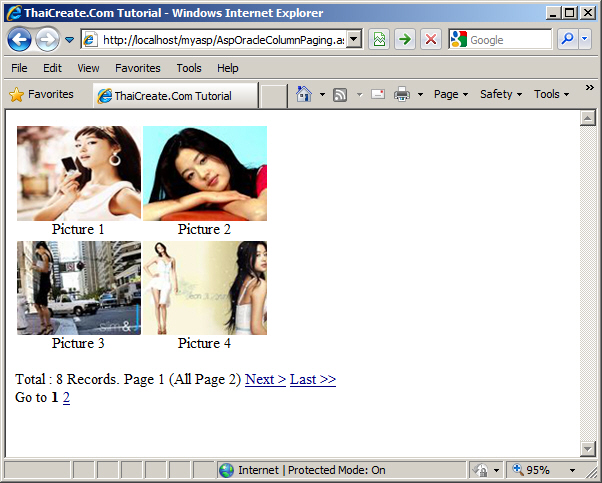The image size is (602, 483).
Task: Expand the address bar history dropdown
Action: [x=354, y=40]
